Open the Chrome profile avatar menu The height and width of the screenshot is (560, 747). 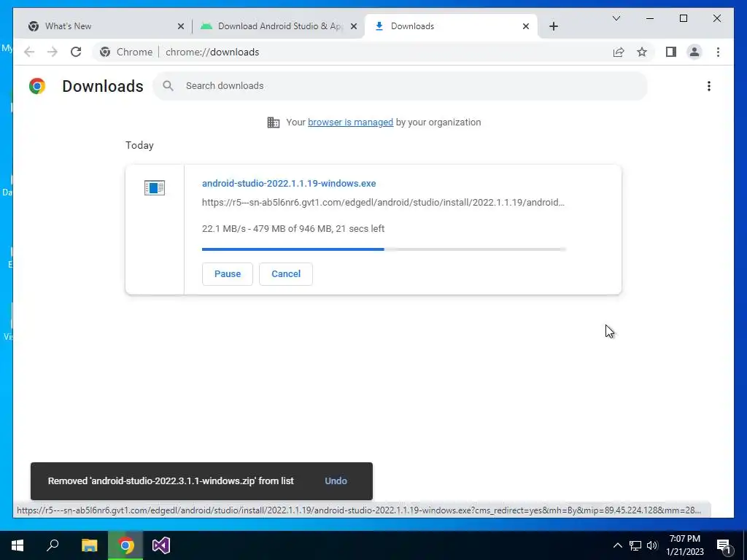[x=694, y=52]
